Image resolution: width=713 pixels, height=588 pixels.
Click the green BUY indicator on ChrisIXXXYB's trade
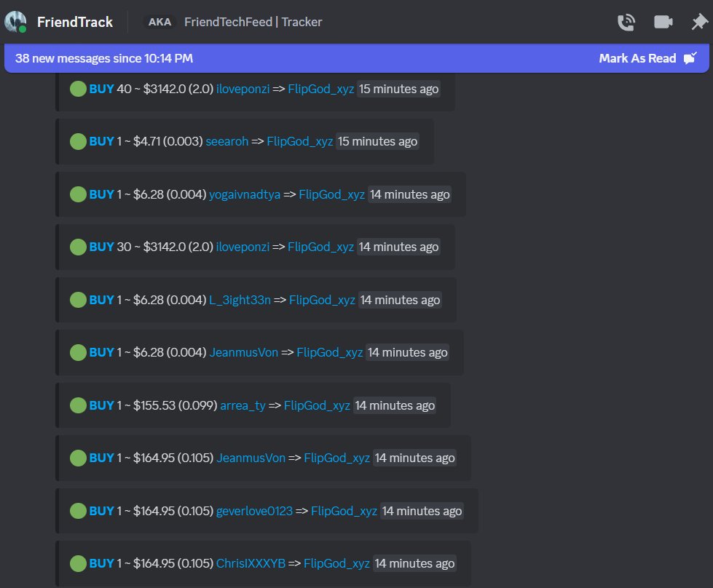(x=78, y=563)
